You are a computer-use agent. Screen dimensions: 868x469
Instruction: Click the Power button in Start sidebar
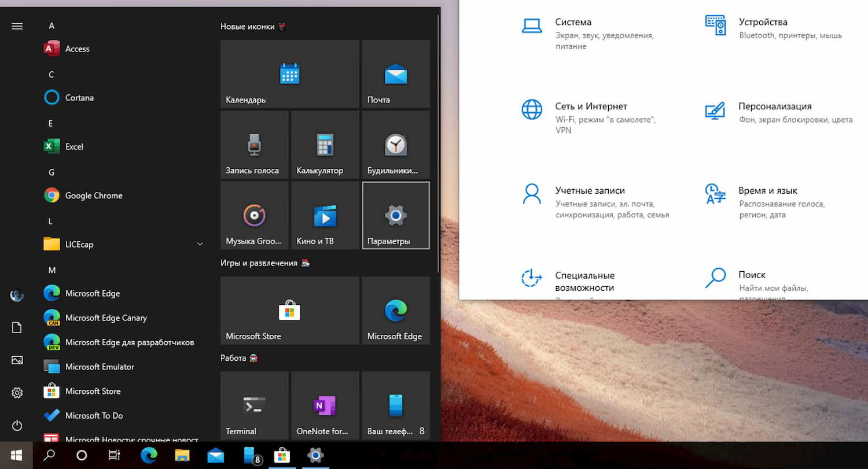tap(17, 426)
